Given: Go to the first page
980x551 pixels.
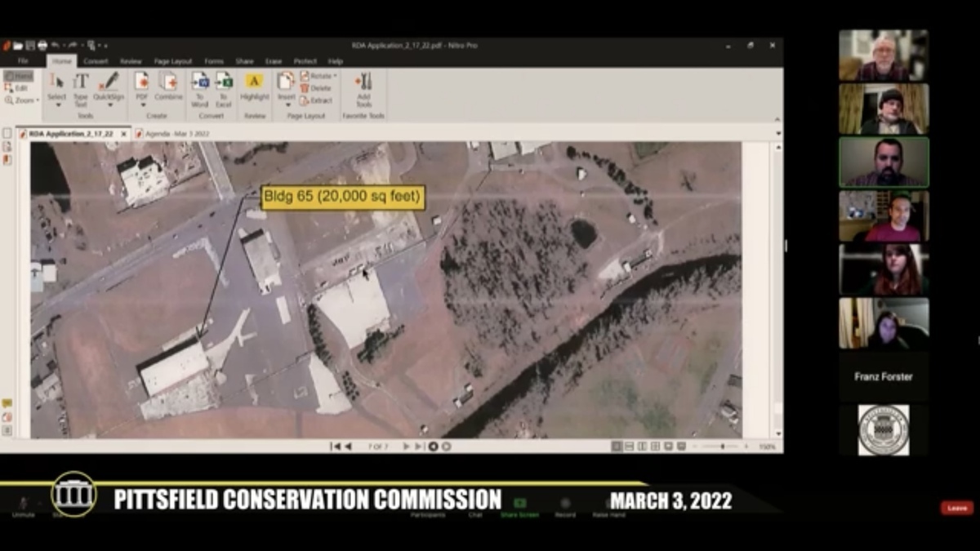Looking at the screenshot, I should pyautogui.click(x=334, y=447).
